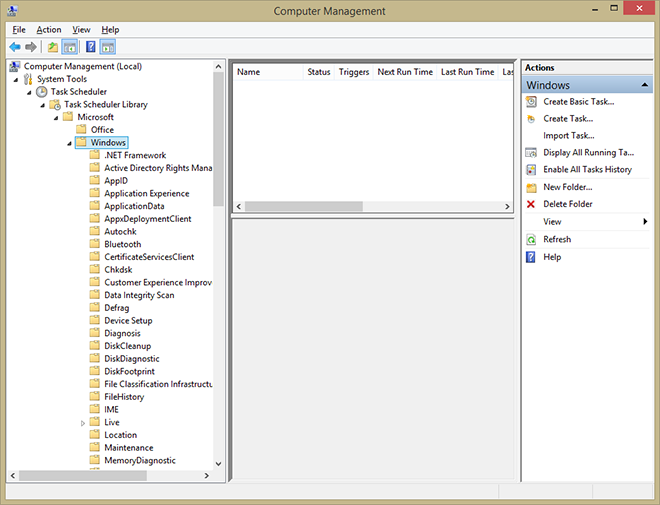Click the Help toolbar icon

(90, 47)
